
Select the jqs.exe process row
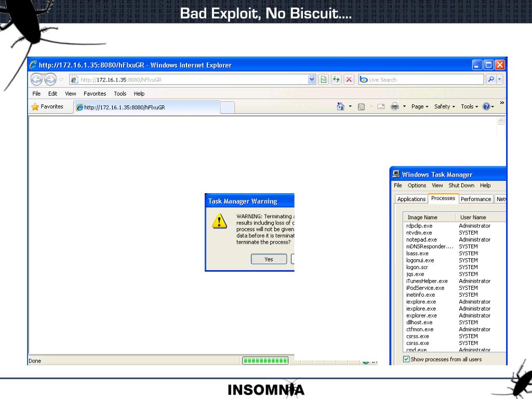tap(455, 274)
